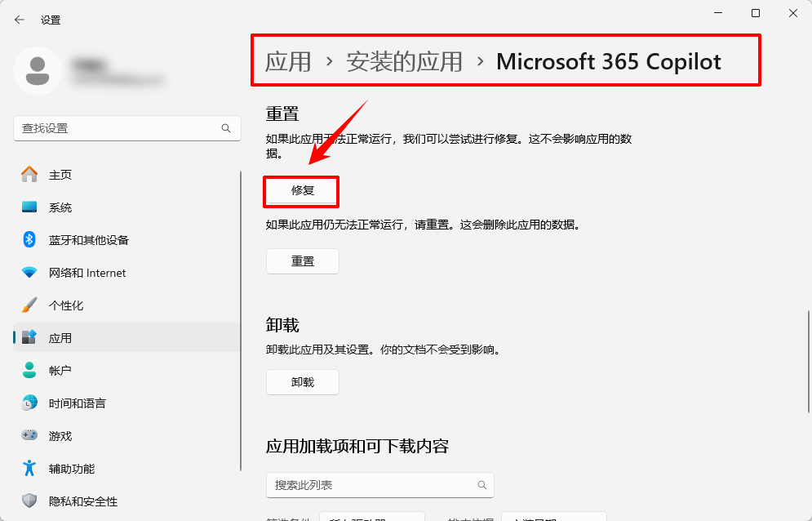
Task: Click the main content vertical scrollbar thumb
Action: (x=808, y=362)
